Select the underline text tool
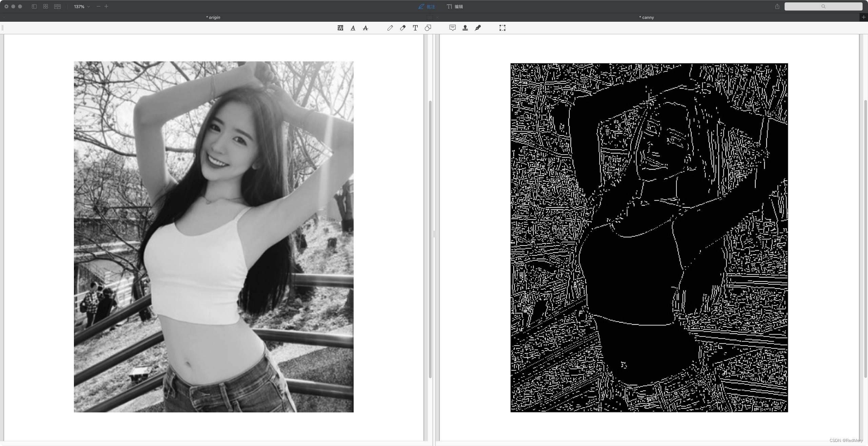 353,28
